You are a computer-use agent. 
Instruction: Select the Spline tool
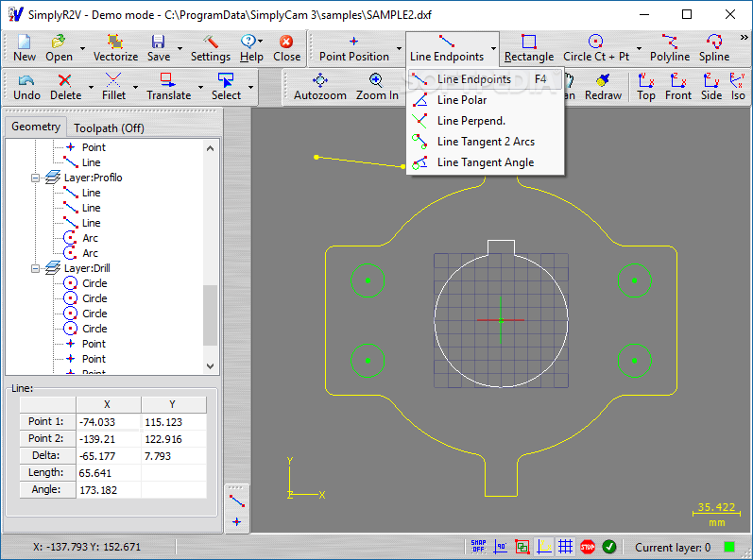[714, 48]
